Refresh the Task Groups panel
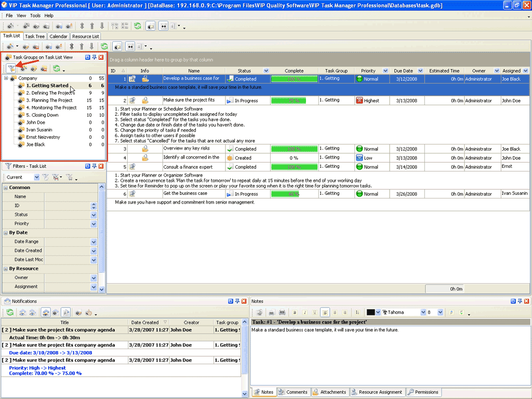The width and height of the screenshot is (532, 399). 56,69
